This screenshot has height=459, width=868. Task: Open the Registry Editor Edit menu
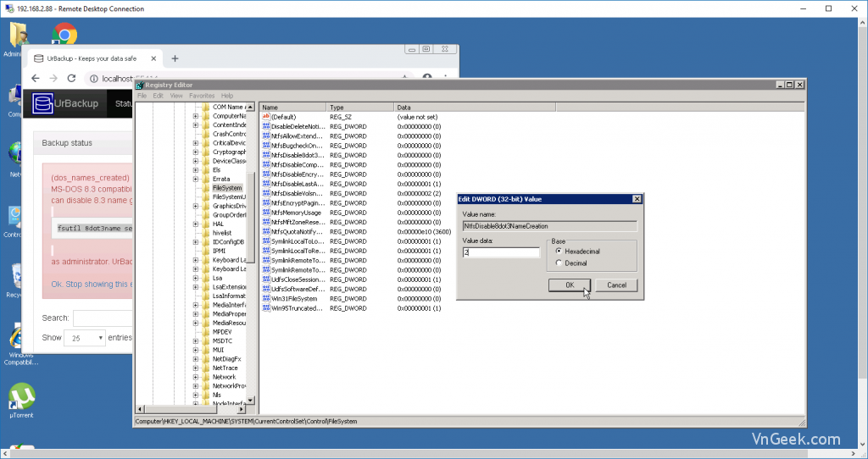click(x=159, y=96)
